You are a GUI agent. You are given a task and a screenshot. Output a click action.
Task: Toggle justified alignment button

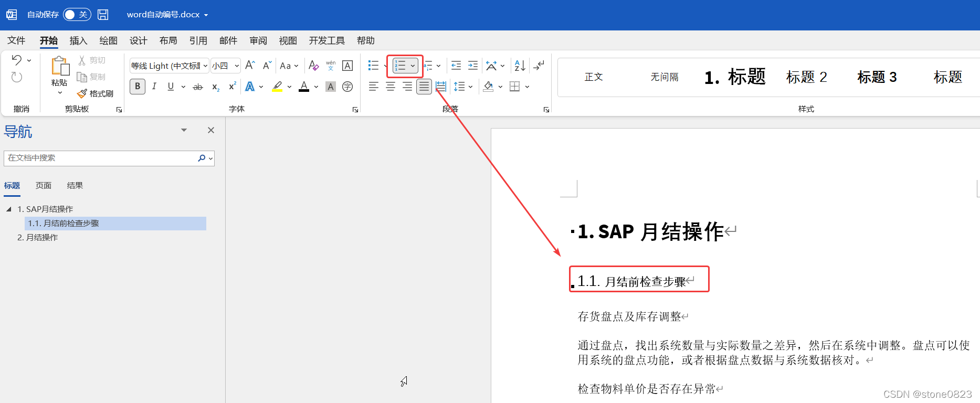pyautogui.click(x=424, y=87)
